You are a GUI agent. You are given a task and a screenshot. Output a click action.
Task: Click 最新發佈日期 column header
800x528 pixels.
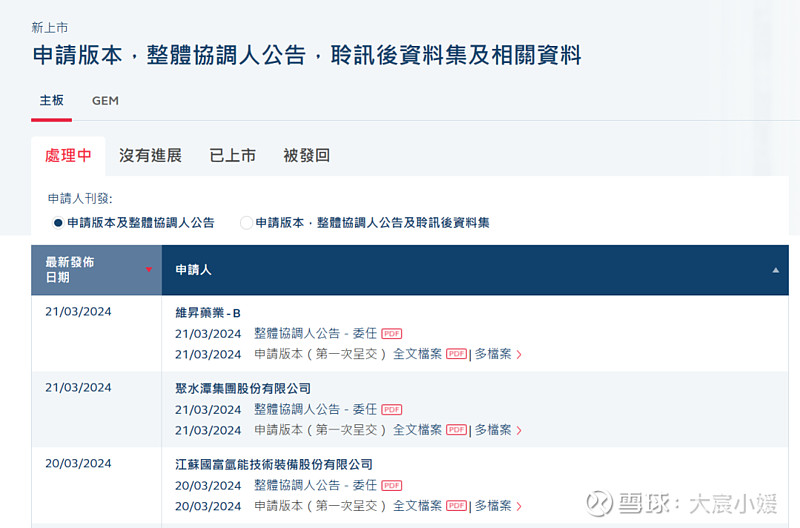click(x=96, y=270)
